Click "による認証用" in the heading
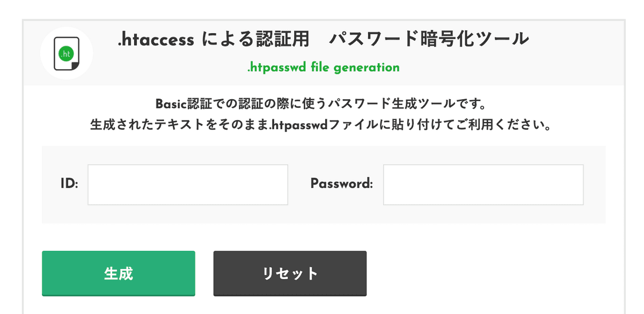 [258, 40]
